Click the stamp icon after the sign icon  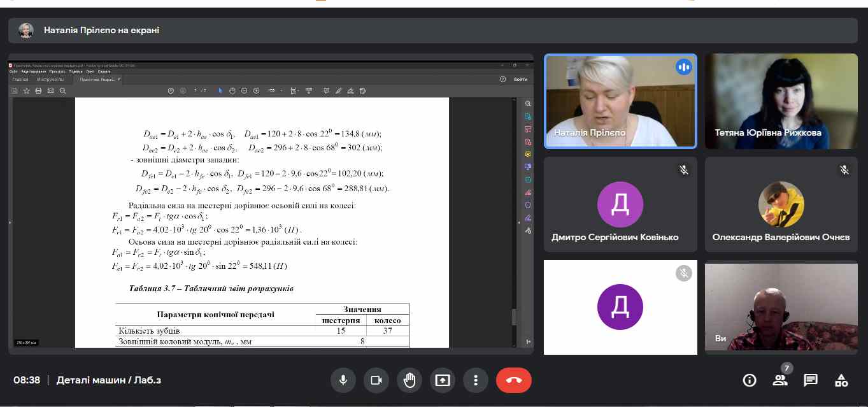(x=362, y=90)
